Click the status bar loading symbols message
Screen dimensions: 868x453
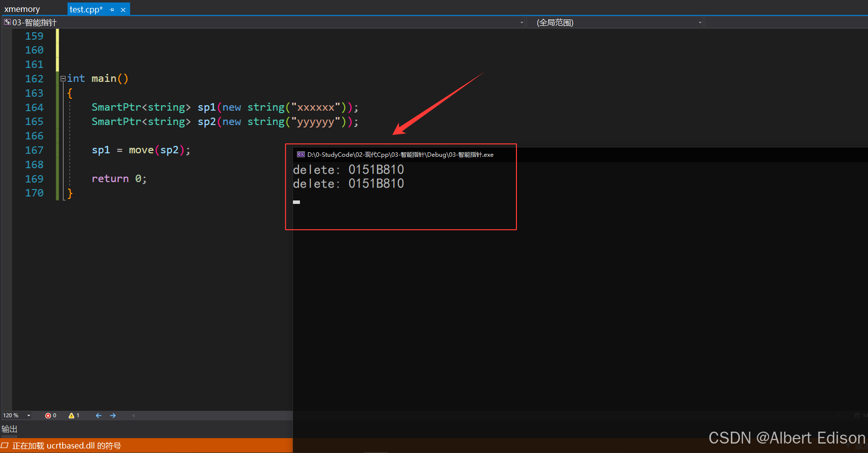tap(67, 446)
